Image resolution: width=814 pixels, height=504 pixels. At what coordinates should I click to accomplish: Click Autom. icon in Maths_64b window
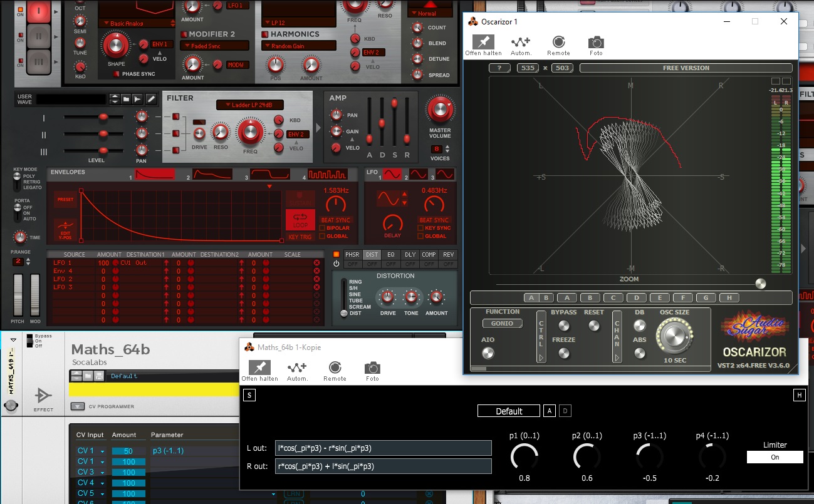coord(297,371)
